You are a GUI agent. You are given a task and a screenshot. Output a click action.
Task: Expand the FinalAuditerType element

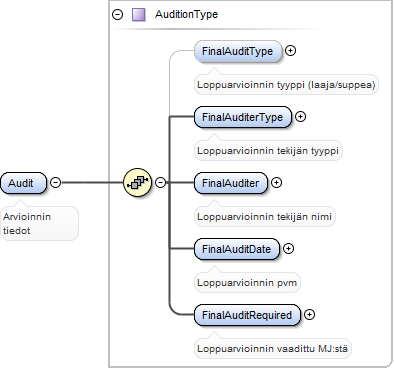(301, 117)
